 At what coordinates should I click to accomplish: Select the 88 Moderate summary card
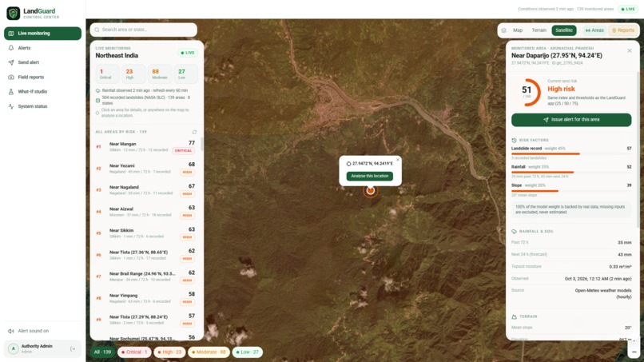click(160, 74)
